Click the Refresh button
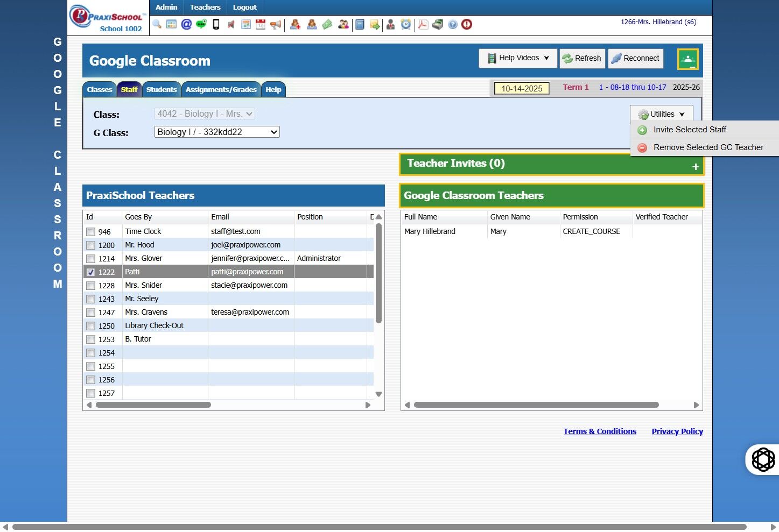This screenshot has width=779, height=532. click(x=583, y=58)
